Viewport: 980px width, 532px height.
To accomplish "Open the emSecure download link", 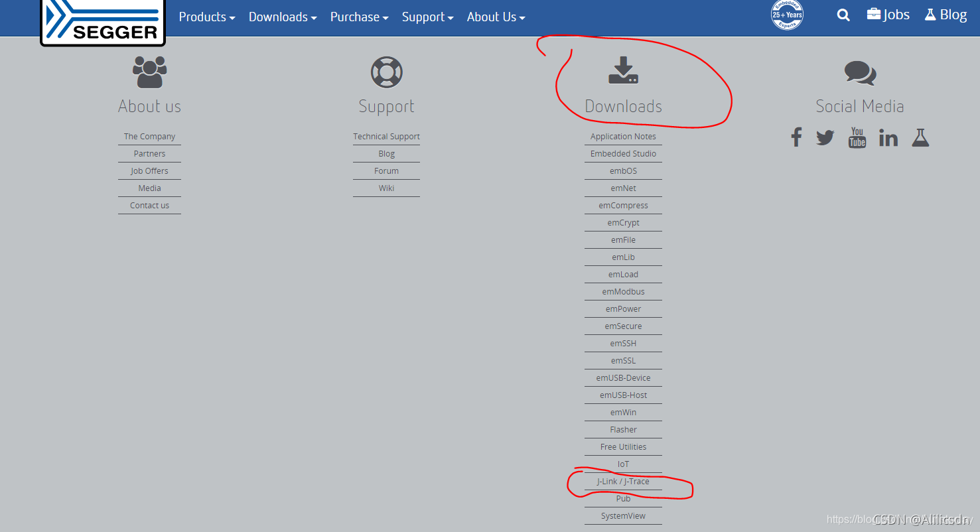I will point(623,326).
